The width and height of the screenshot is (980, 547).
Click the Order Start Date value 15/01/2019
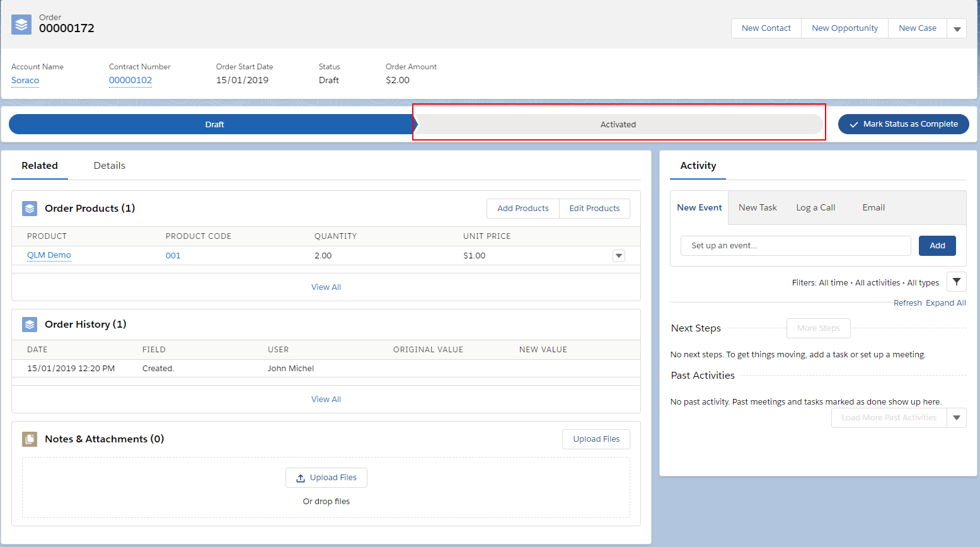click(x=242, y=80)
